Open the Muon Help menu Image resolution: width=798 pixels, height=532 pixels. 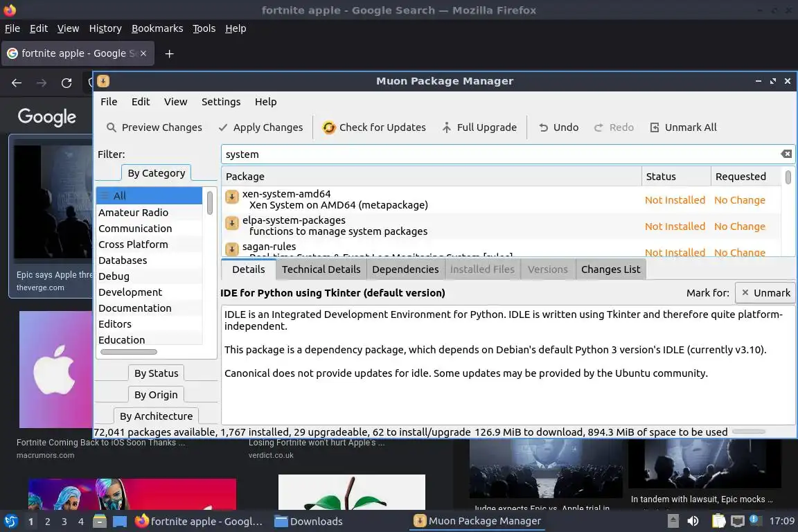point(266,102)
